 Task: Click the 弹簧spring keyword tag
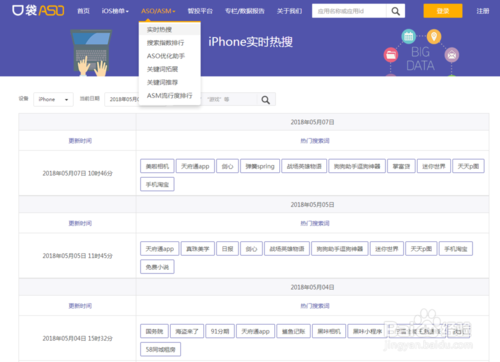click(x=260, y=166)
